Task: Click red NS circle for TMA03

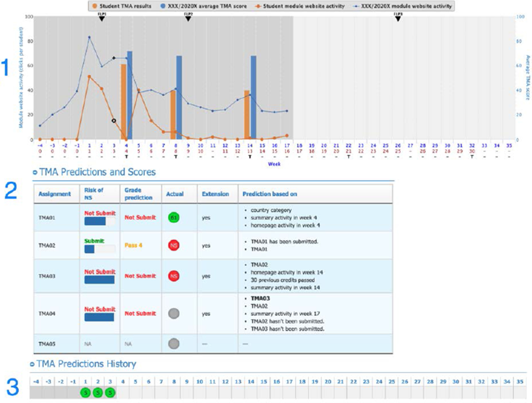Action: [x=174, y=276]
